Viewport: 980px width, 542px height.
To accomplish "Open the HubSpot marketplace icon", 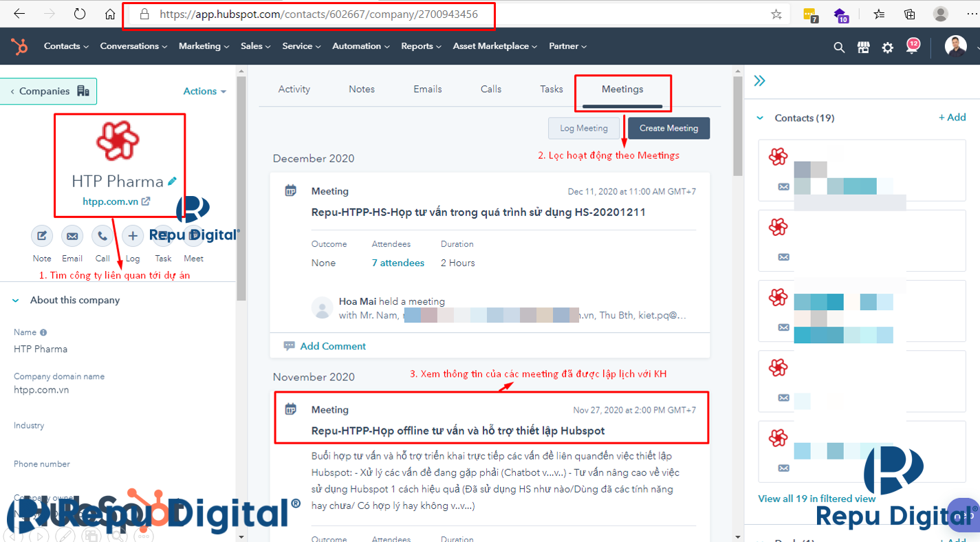I will (x=864, y=47).
